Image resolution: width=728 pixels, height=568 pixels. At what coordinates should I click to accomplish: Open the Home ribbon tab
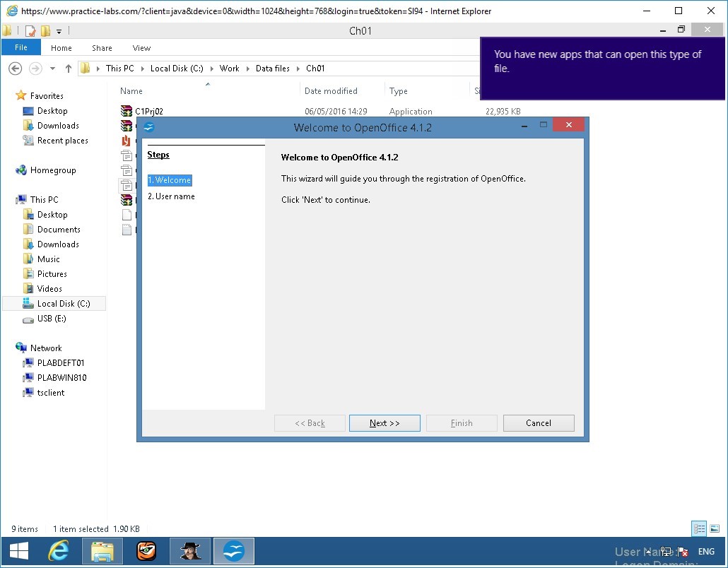pyautogui.click(x=61, y=48)
